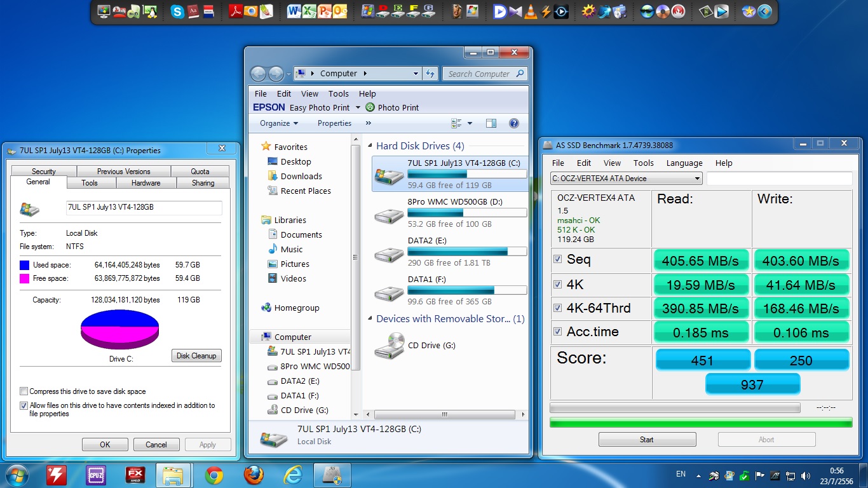Open Google Chrome from the taskbar
The height and width of the screenshot is (488, 868).
point(214,475)
